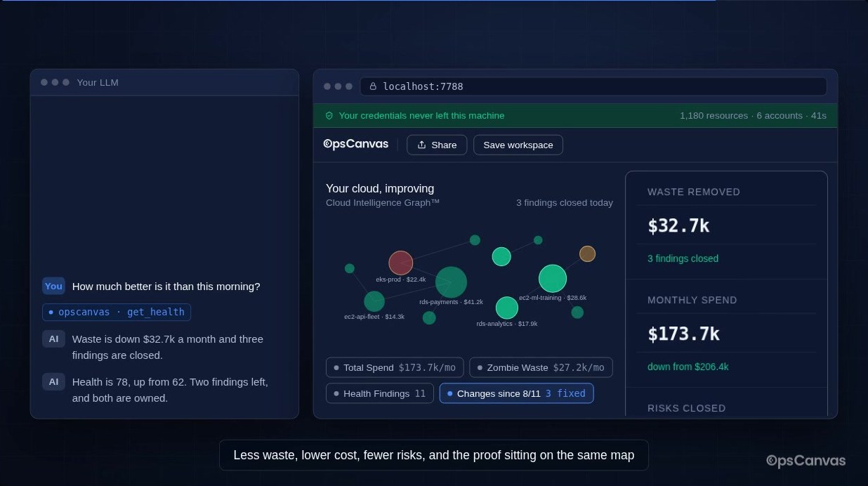Click Save workspace button
The image size is (868, 486).
point(518,145)
